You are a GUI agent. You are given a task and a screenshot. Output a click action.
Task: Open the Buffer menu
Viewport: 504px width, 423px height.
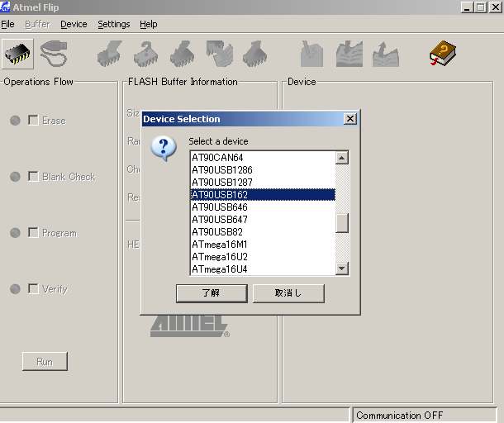coord(38,24)
